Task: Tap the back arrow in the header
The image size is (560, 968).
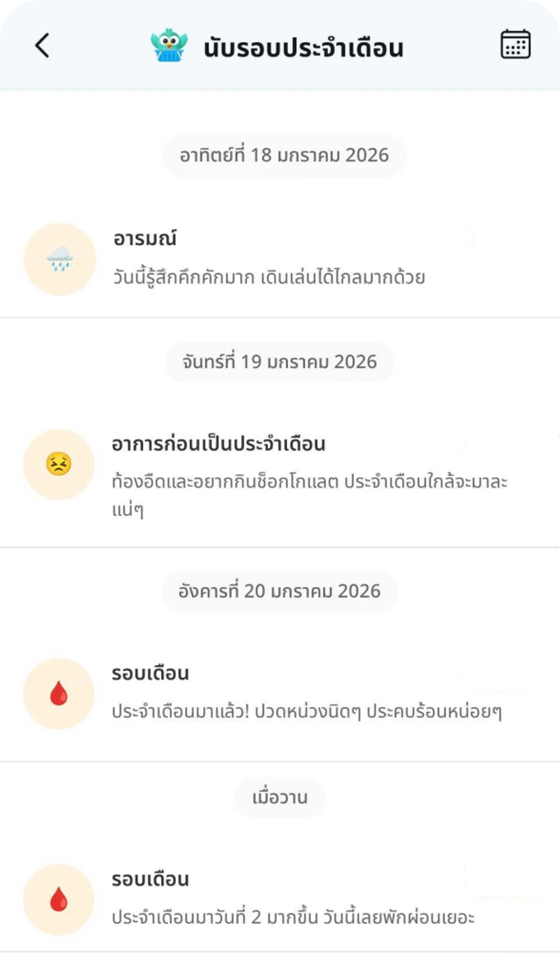Action: [43, 46]
